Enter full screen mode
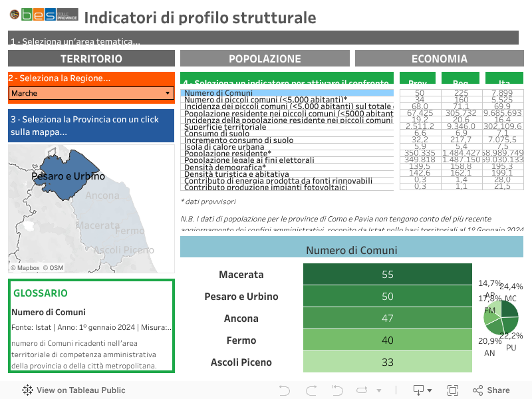 coord(453,390)
